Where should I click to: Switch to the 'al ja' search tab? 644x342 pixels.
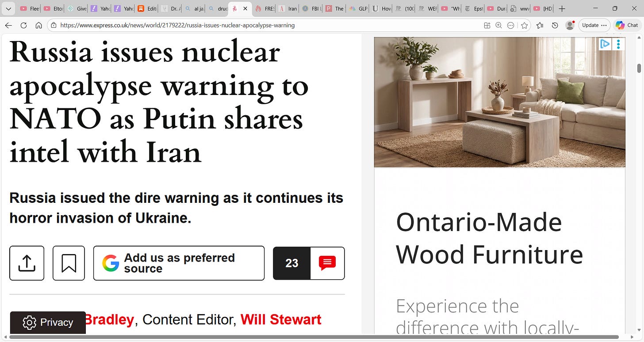[194, 8]
